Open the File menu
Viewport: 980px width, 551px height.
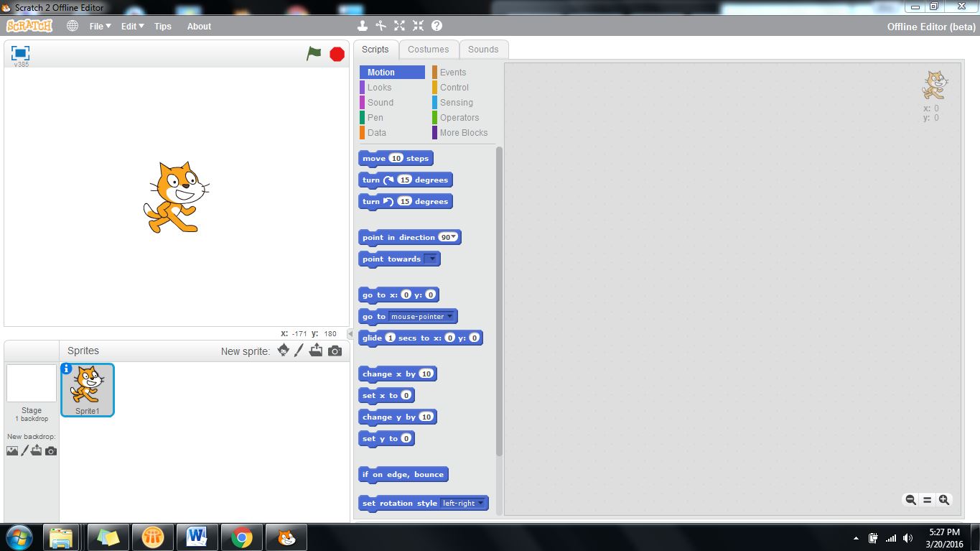pos(100,26)
